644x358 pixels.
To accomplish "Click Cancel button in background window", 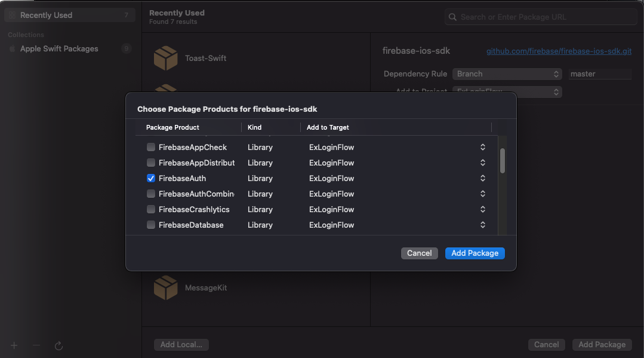I will tap(546, 345).
